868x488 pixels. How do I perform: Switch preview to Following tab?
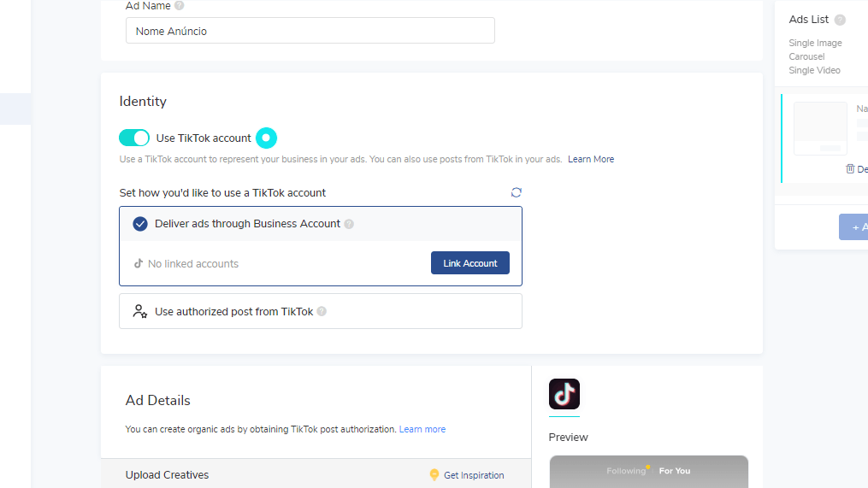point(626,471)
